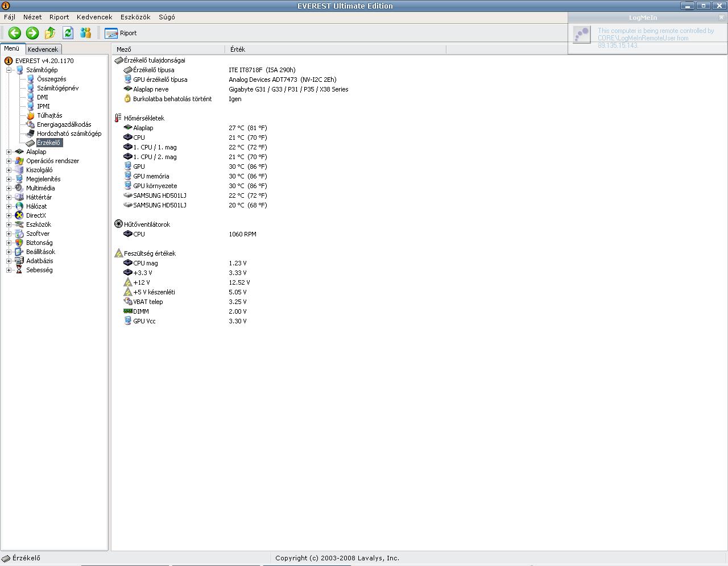Click the Mező column header

pos(168,49)
